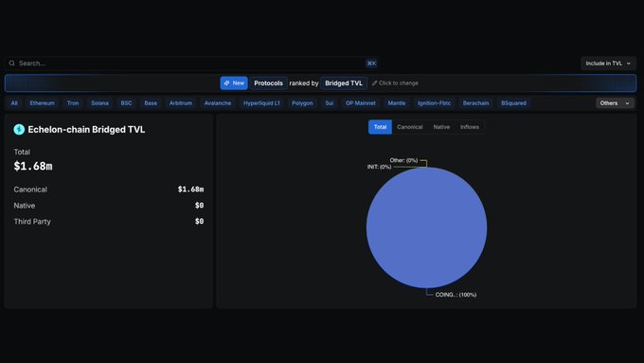Select the Arbitrum chain filter

click(x=181, y=103)
